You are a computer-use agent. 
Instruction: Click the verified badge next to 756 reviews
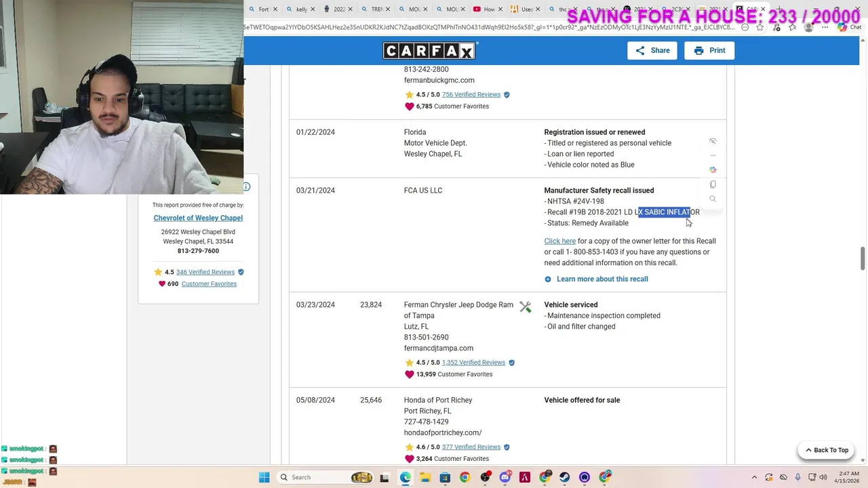[x=507, y=95]
